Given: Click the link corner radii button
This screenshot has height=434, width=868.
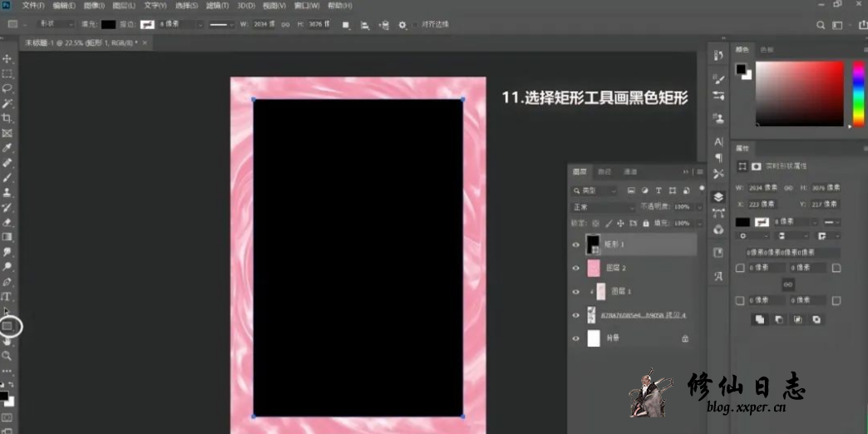Looking at the screenshot, I should tap(787, 284).
